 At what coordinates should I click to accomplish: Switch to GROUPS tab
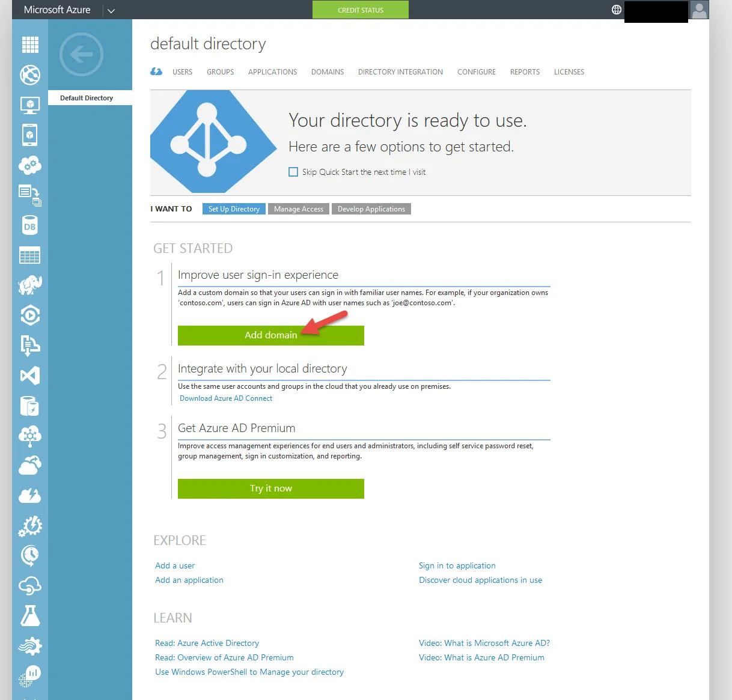[x=220, y=72]
